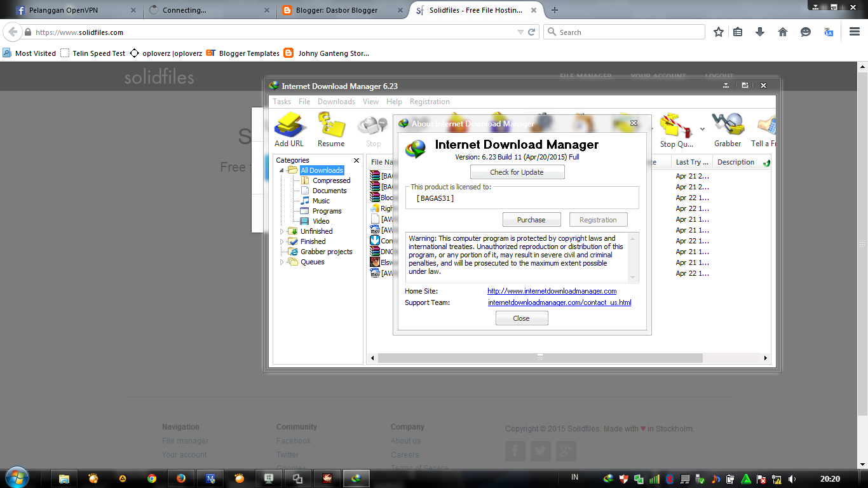The image size is (868, 488).
Task: Expand the Unfinished category
Action: (x=282, y=231)
